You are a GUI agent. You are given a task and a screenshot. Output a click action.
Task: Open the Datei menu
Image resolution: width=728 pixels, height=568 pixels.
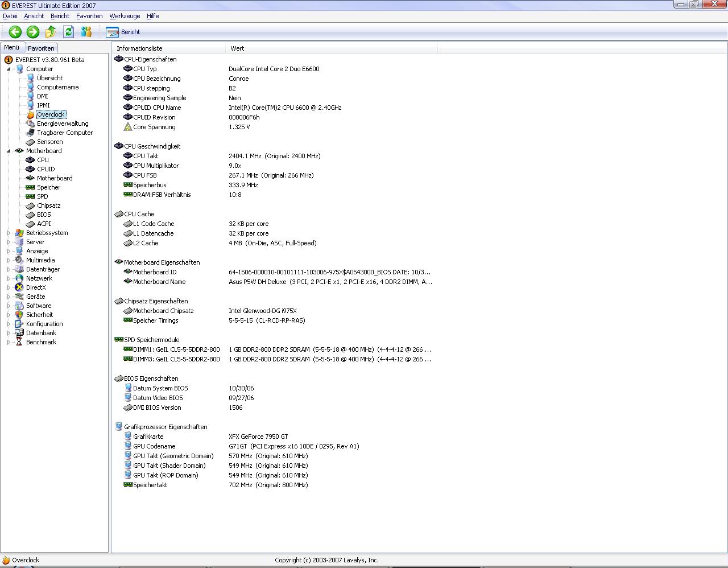[x=10, y=16]
